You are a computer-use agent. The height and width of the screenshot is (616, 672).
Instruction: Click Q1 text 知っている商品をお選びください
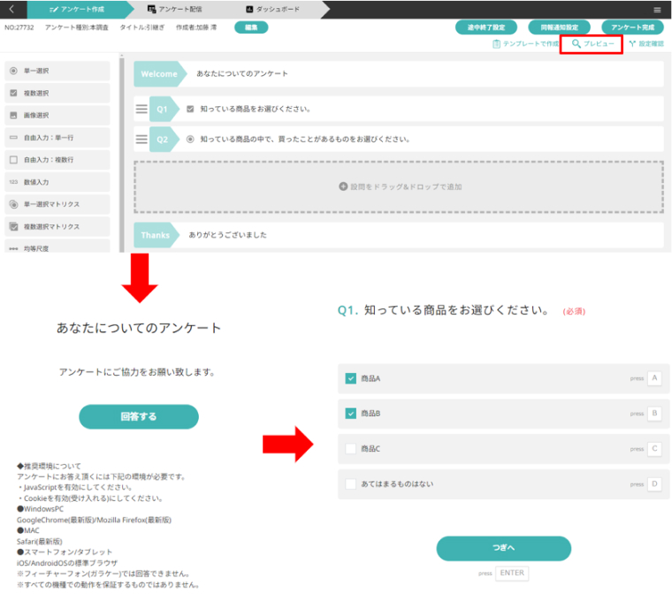(x=255, y=110)
